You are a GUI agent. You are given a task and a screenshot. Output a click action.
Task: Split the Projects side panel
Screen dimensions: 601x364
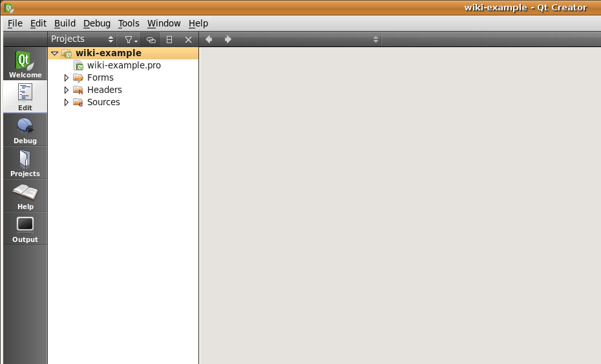pyautogui.click(x=169, y=39)
